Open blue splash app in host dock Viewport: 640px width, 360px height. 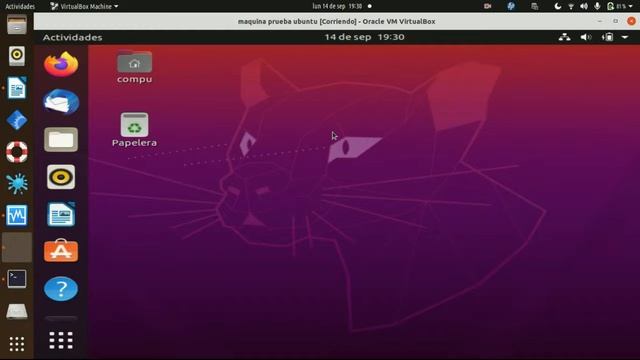(17, 183)
